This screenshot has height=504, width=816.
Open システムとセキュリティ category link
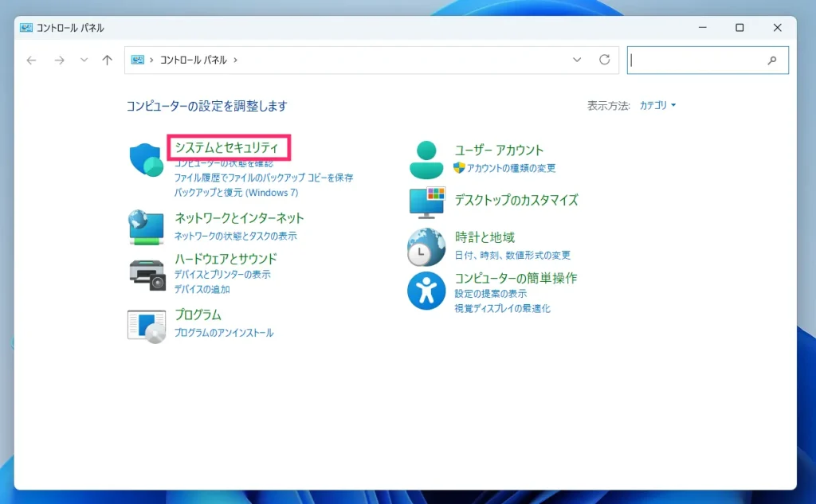(x=227, y=148)
